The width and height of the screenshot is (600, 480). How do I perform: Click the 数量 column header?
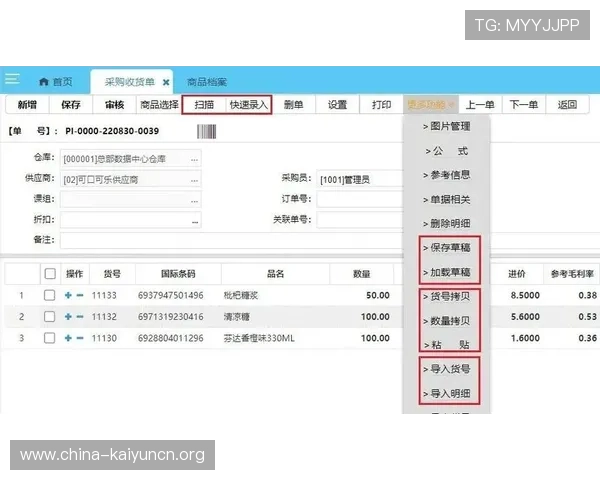coord(362,274)
